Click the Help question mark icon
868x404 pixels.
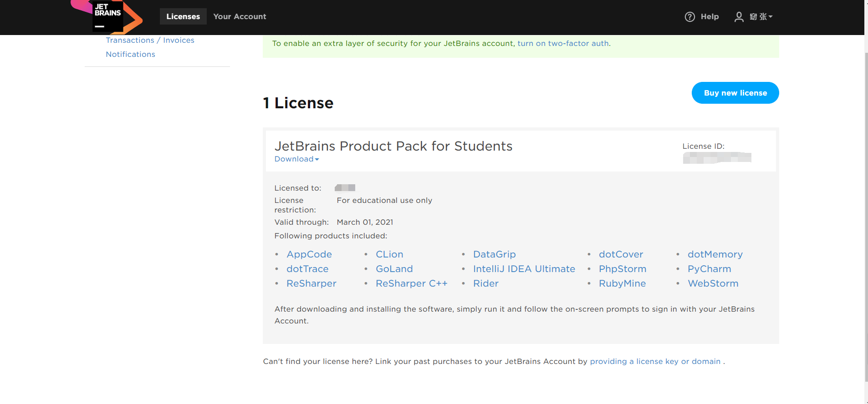(x=690, y=17)
